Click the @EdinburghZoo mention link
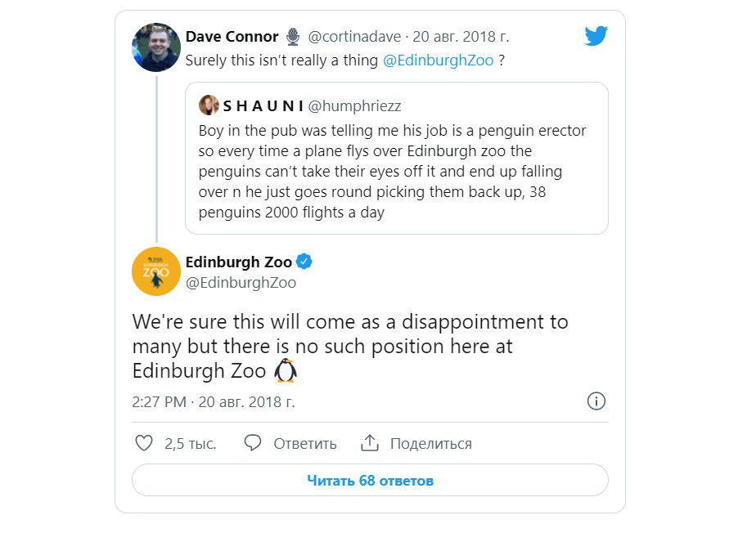The width and height of the screenshot is (756, 533). tap(438, 60)
